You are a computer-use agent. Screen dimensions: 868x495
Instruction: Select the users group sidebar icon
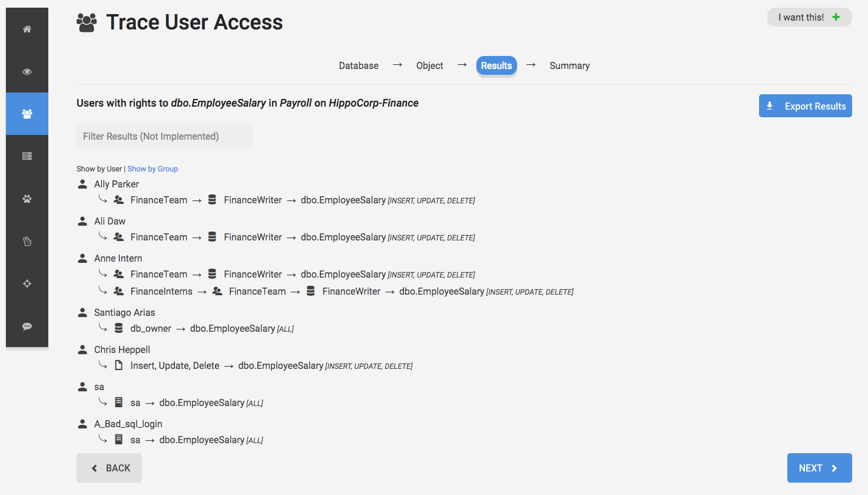point(27,114)
